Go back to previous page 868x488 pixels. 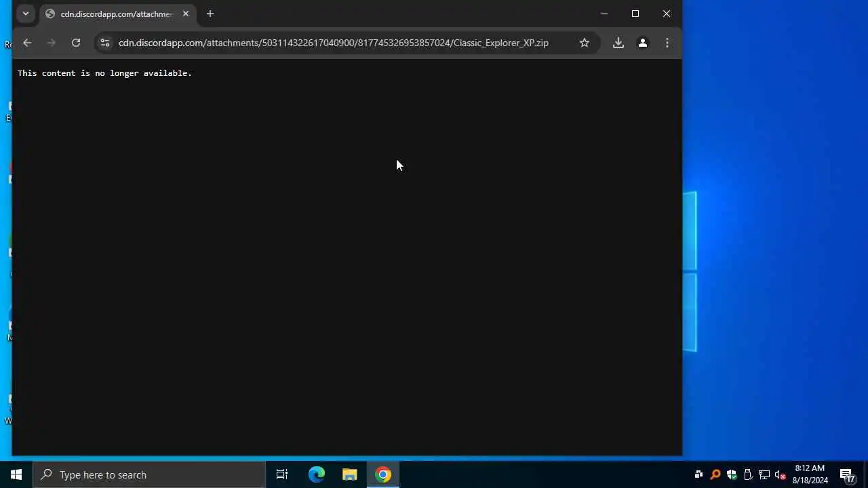coord(27,43)
